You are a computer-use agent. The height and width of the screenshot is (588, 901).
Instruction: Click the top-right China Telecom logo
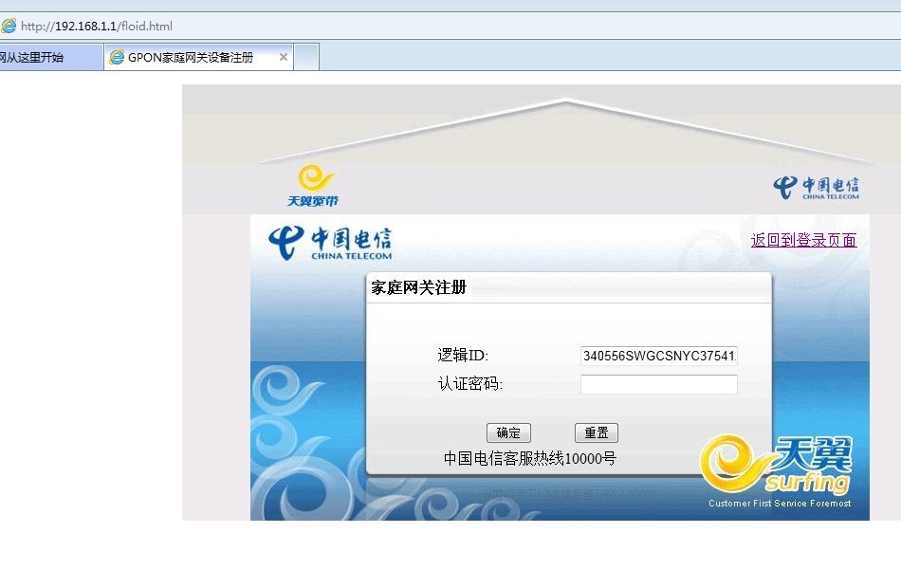pos(816,188)
